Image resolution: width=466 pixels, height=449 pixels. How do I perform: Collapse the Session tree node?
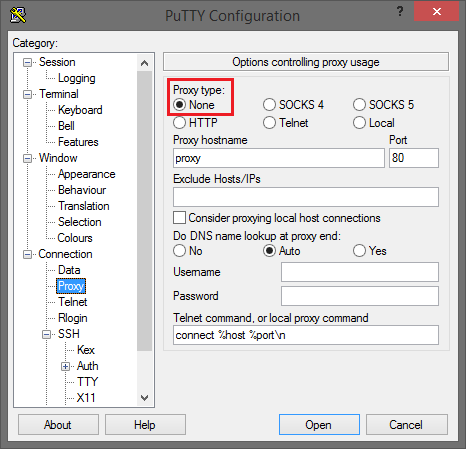click(27, 63)
